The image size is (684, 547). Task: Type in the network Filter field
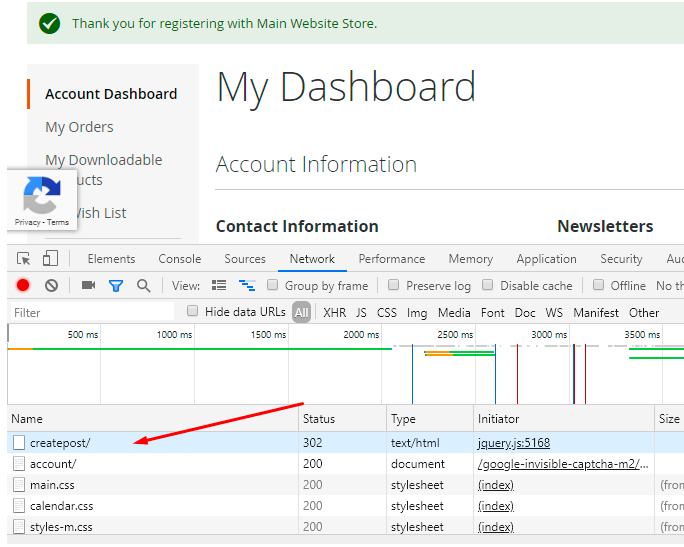(x=90, y=313)
